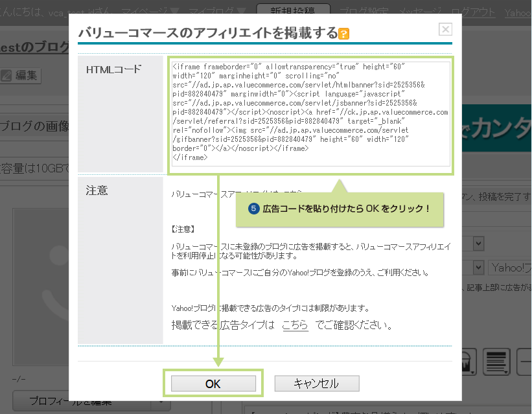Follow the こちら link for ad types
Image resolution: width=532 pixels, height=414 pixels.
[x=295, y=325]
